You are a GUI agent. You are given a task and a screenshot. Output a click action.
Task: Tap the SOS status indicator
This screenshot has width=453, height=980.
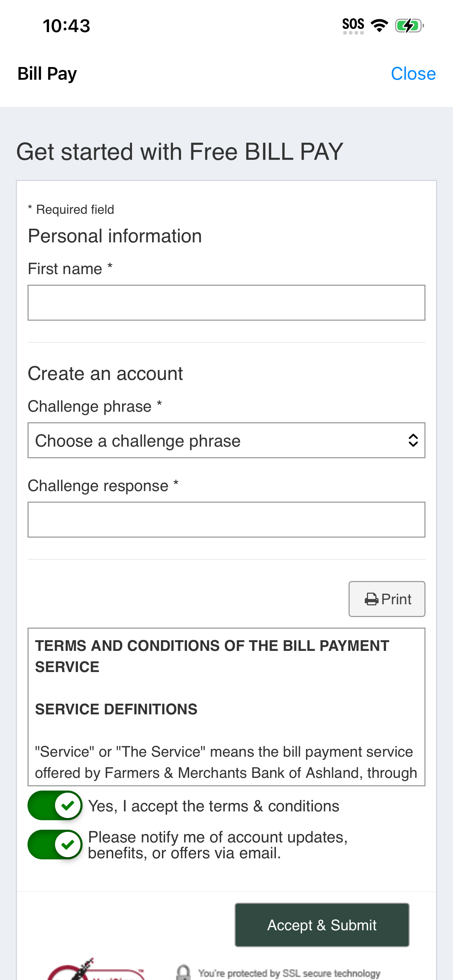point(354,25)
